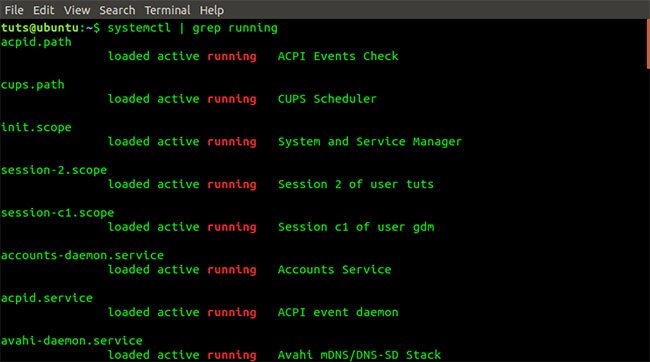This screenshot has height=362, width=650.
Task: Click the 'acpid.service' unit name
Action: tap(47, 298)
